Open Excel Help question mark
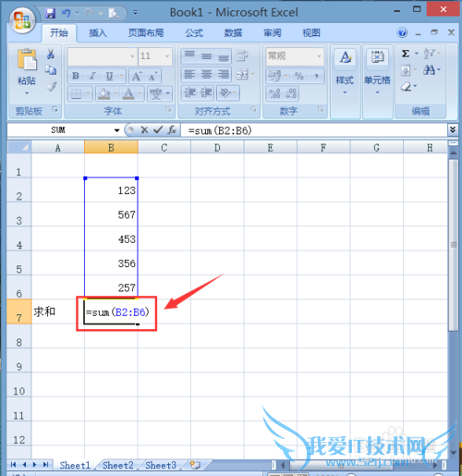 pos(402,32)
